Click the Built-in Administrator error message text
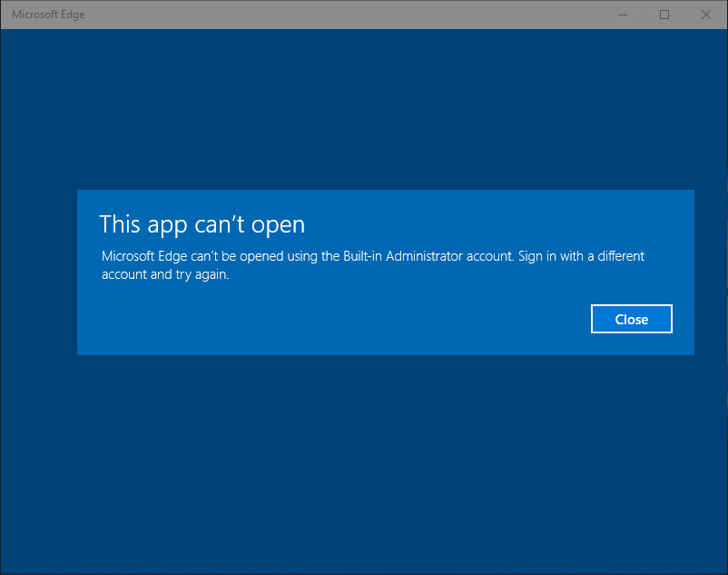This screenshot has width=728, height=575. click(373, 265)
